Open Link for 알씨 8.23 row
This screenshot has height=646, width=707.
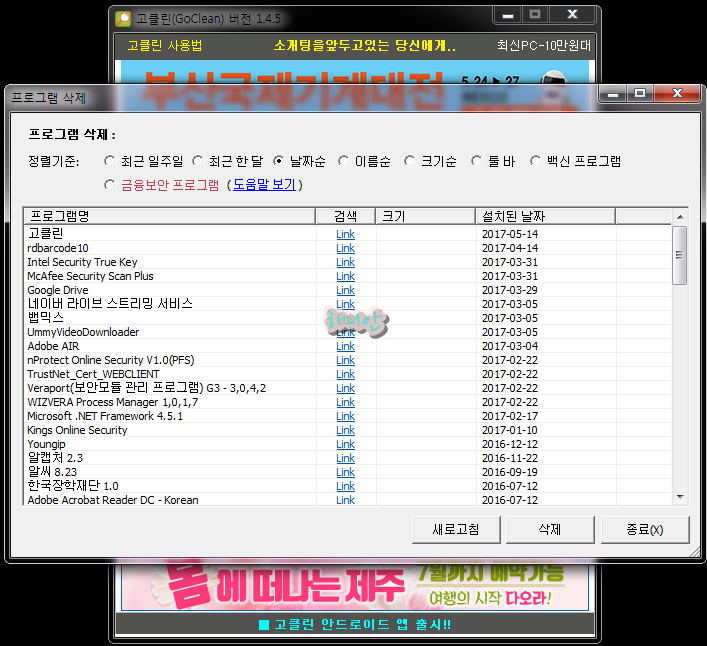click(345, 472)
